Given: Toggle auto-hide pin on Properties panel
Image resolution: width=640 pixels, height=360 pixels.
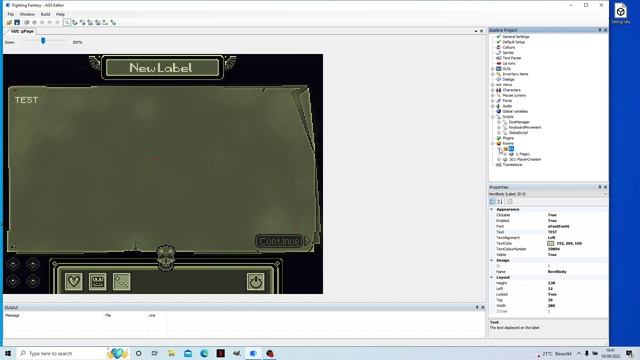Looking at the screenshot, I should pos(600,187).
